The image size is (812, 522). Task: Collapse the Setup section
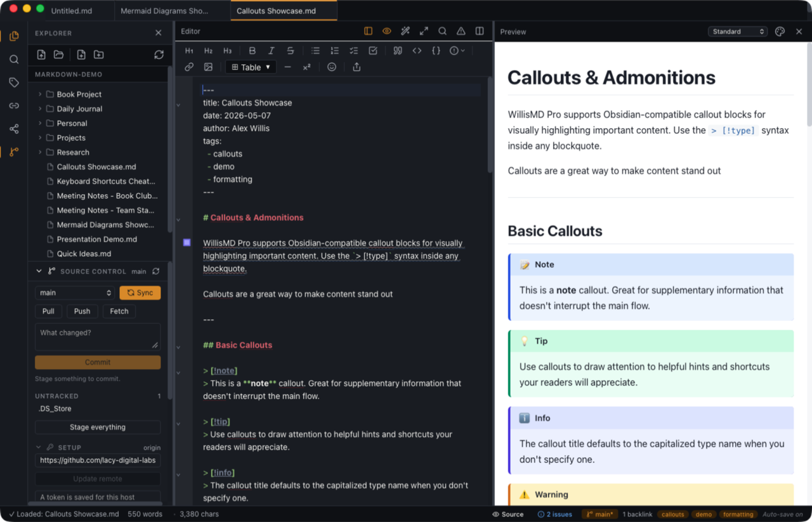click(39, 447)
